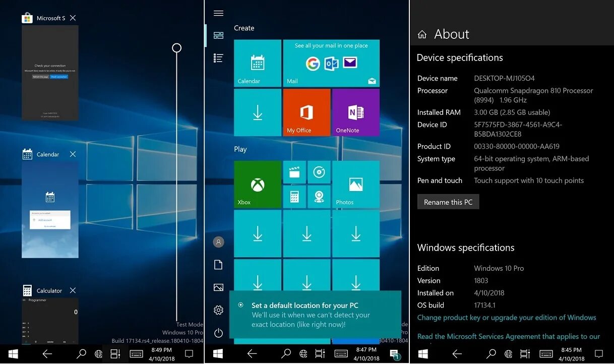
Task: Click the Task View taskbar button on task view screen
Action: point(115,354)
